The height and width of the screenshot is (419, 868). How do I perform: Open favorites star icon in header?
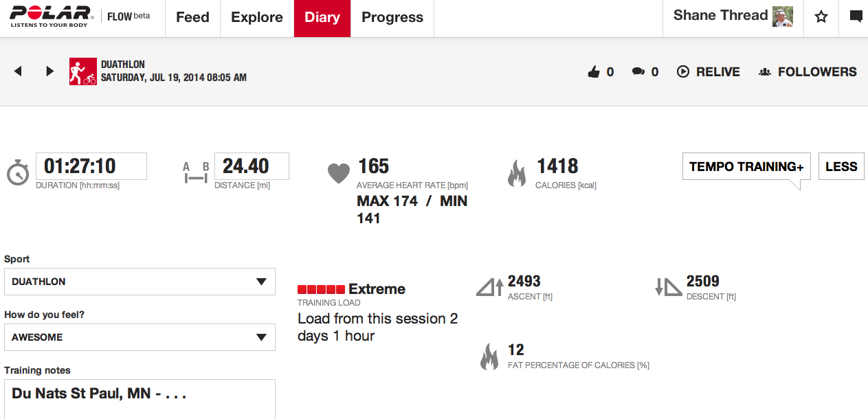821,17
